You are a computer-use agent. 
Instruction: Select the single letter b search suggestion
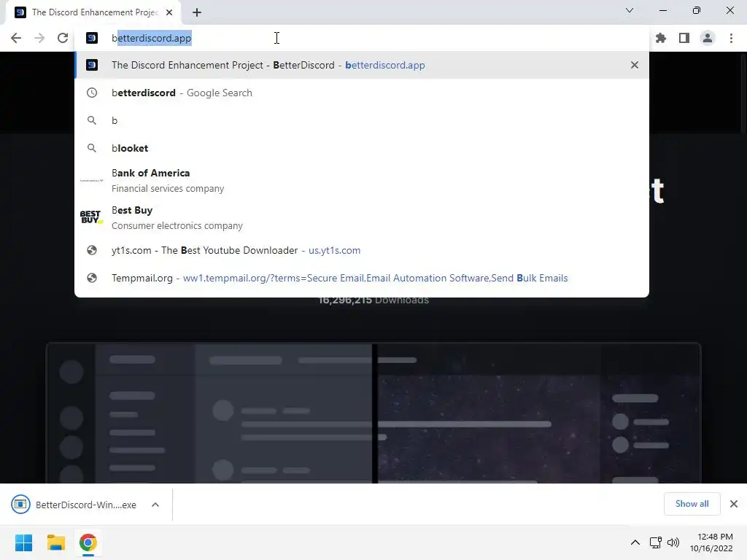click(x=362, y=120)
